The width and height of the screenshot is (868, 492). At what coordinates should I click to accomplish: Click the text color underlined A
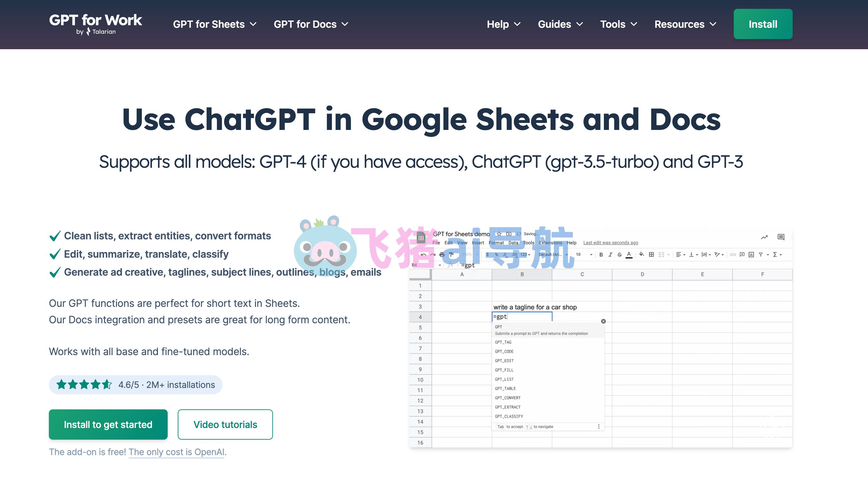(x=629, y=255)
